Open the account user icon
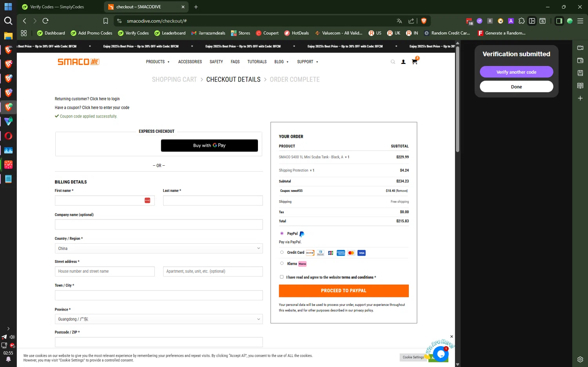The width and height of the screenshot is (588, 367). (x=403, y=62)
